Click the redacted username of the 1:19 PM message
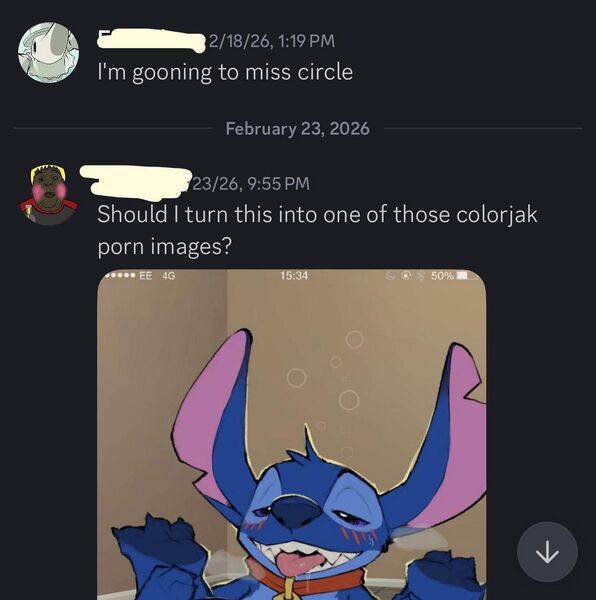This screenshot has width=596, height=600. (151, 40)
